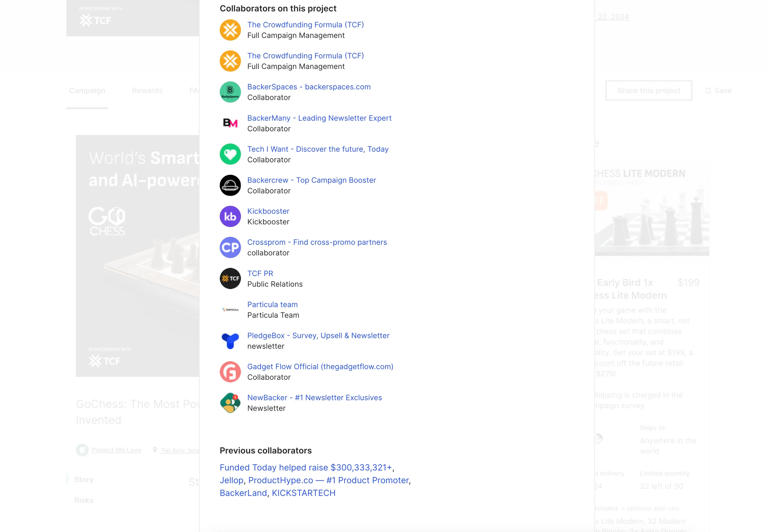Open NewBacker - #1 Newsletter Exclusives link
The height and width of the screenshot is (532, 768).
(x=314, y=397)
